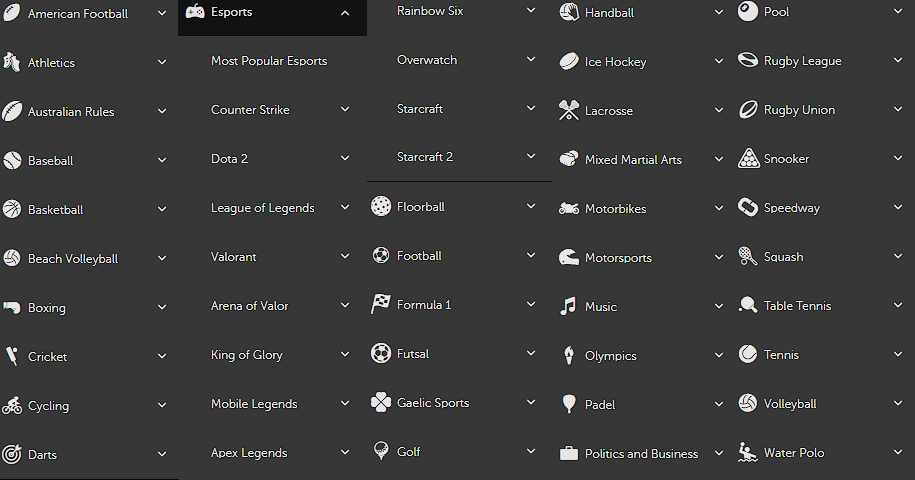
Task: Expand the Counter Strike submenu arrow
Action: pos(345,109)
